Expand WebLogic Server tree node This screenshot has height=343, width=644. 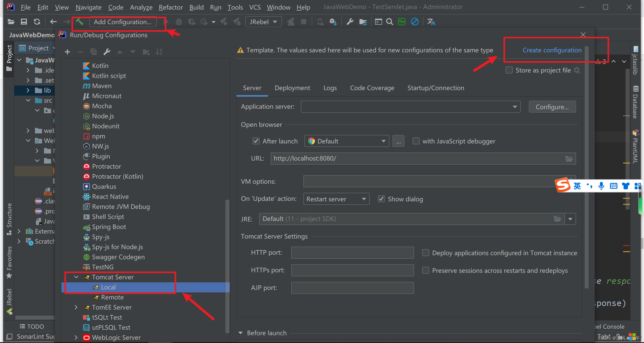click(76, 337)
